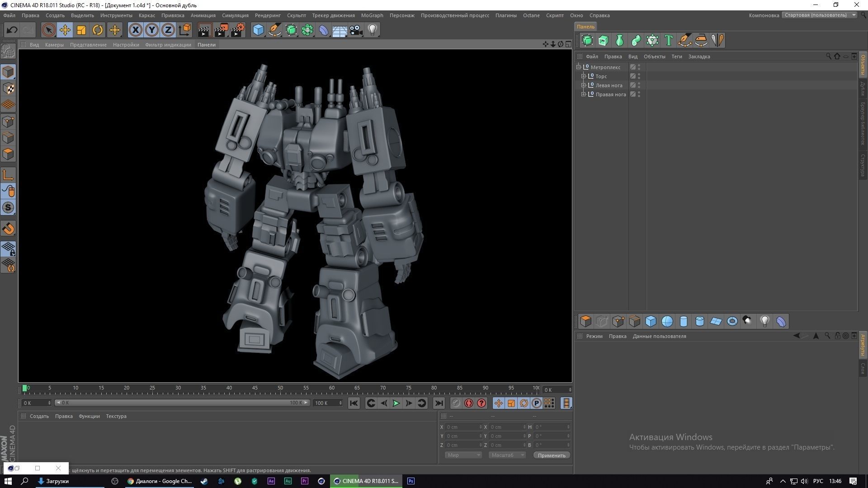
Task: Add a light object
Action: (x=372, y=30)
